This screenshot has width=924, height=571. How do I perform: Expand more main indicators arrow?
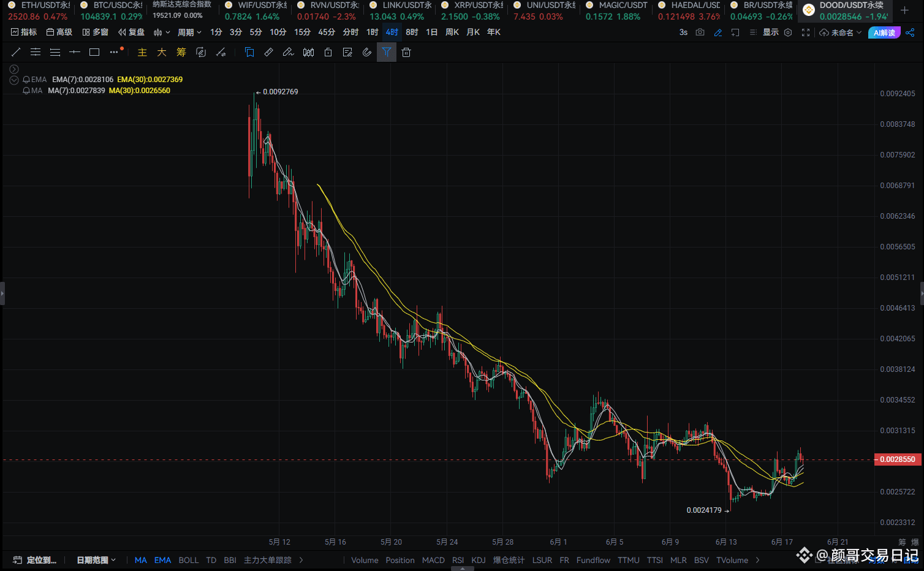(x=301, y=560)
